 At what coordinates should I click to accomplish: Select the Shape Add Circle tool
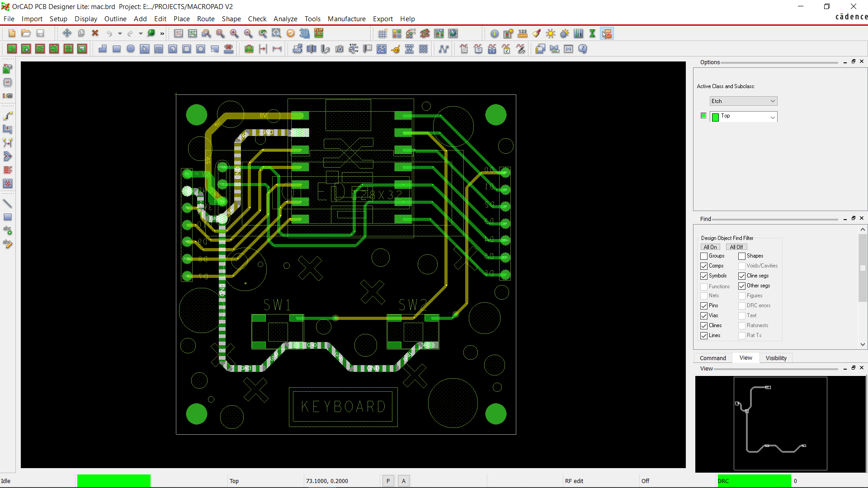pos(131,49)
